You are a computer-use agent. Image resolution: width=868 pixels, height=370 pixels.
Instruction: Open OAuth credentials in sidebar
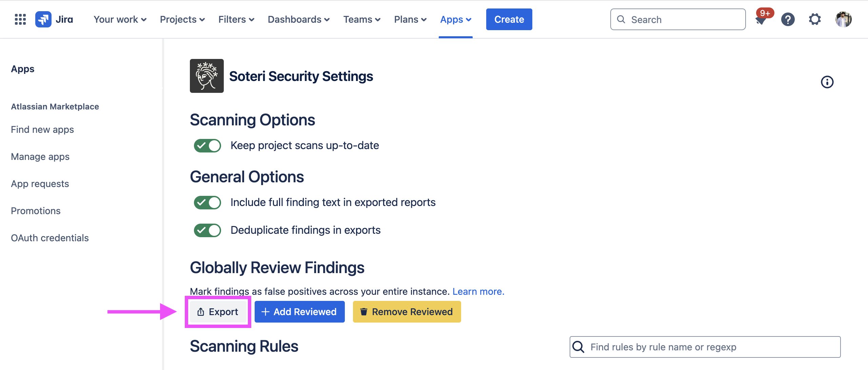(x=50, y=238)
